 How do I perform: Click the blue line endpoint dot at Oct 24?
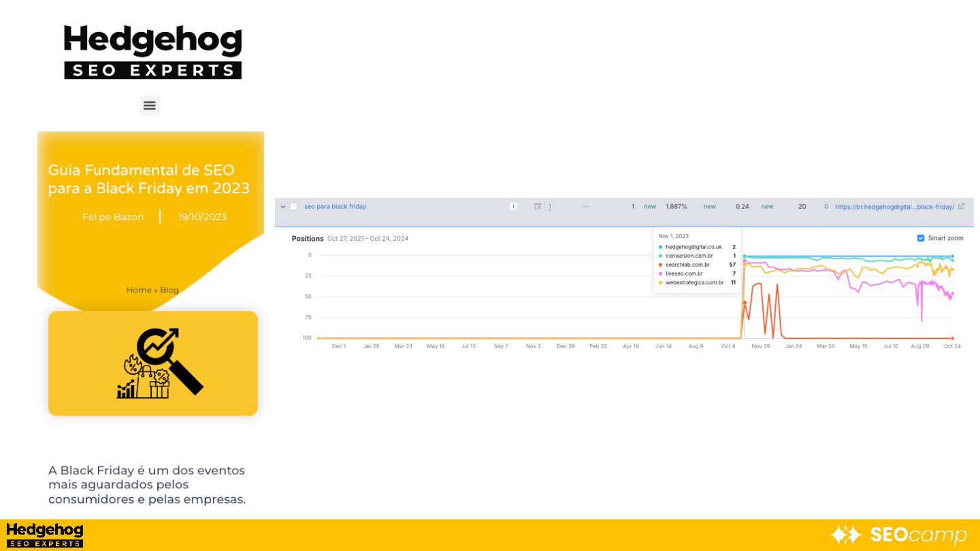952,256
